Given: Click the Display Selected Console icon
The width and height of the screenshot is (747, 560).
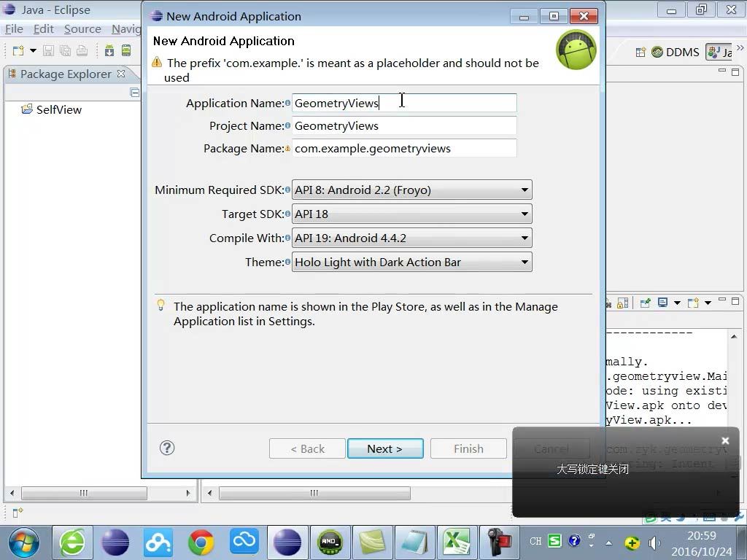Looking at the screenshot, I should pyautogui.click(x=662, y=303).
